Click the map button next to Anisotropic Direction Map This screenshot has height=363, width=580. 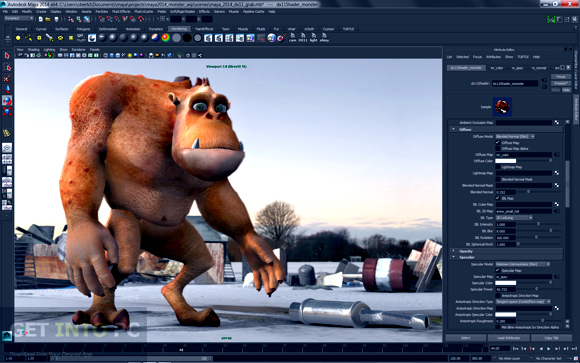pos(556,308)
